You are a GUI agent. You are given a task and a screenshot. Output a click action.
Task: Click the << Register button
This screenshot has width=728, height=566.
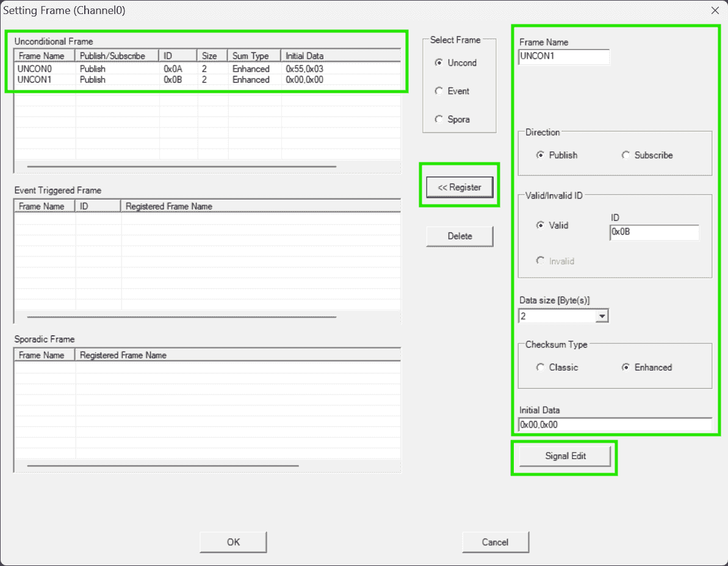click(x=460, y=187)
